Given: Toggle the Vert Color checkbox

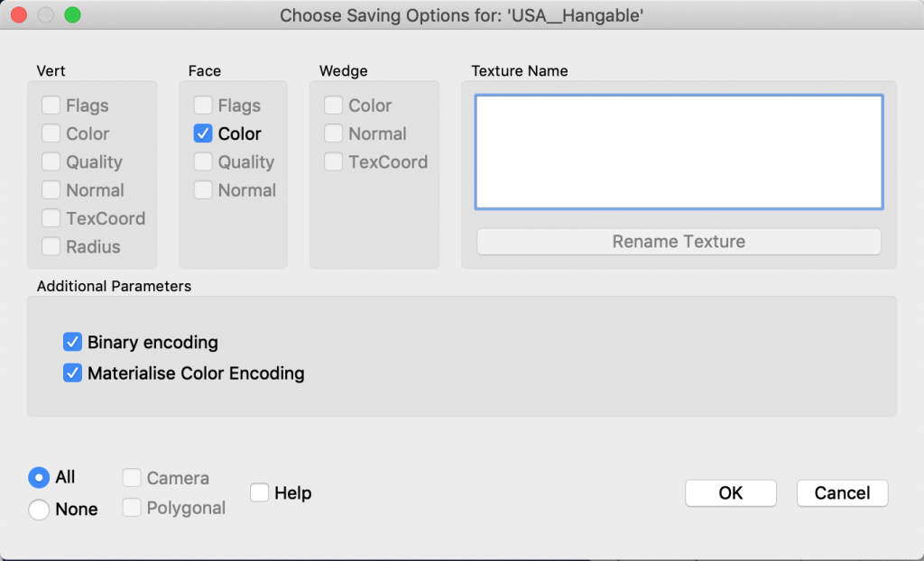Looking at the screenshot, I should point(51,133).
